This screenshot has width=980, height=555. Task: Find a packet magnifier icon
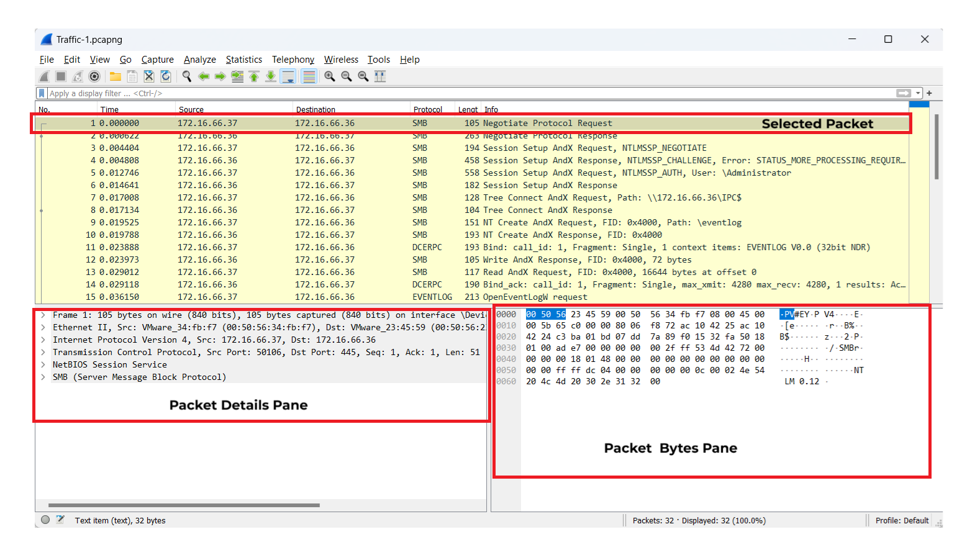[187, 76]
